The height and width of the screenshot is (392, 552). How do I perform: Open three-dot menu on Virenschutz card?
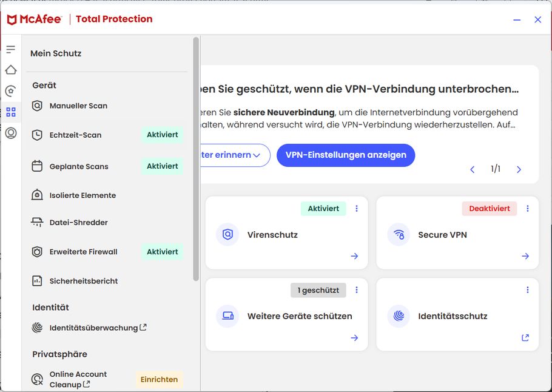[x=357, y=209]
